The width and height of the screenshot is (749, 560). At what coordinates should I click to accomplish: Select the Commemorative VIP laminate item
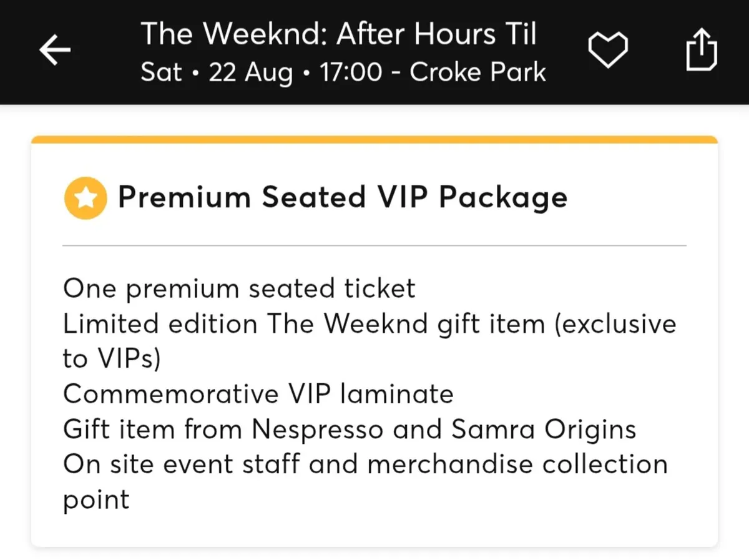click(258, 393)
